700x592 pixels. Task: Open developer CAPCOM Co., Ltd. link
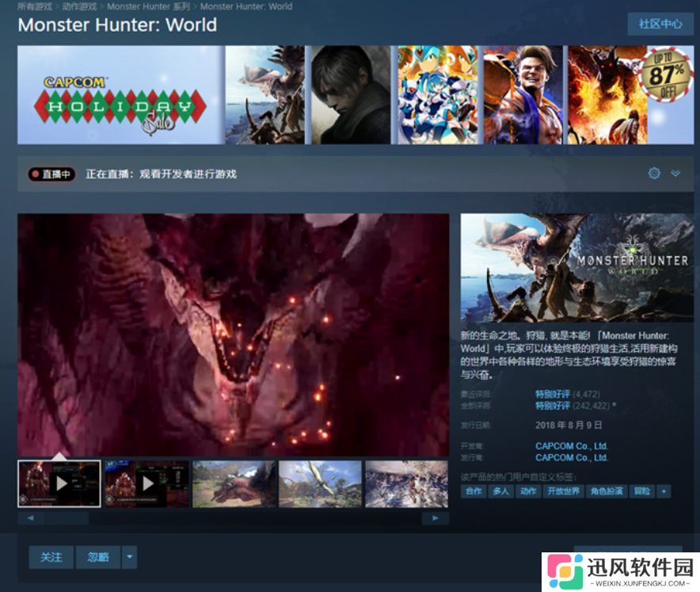pyautogui.click(x=572, y=446)
